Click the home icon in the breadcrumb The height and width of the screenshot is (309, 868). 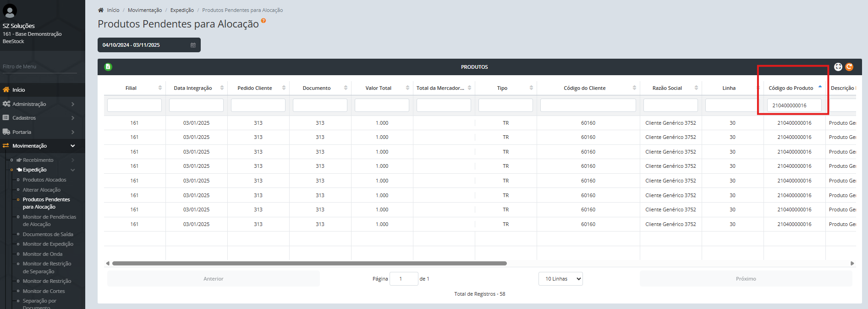pos(101,10)
